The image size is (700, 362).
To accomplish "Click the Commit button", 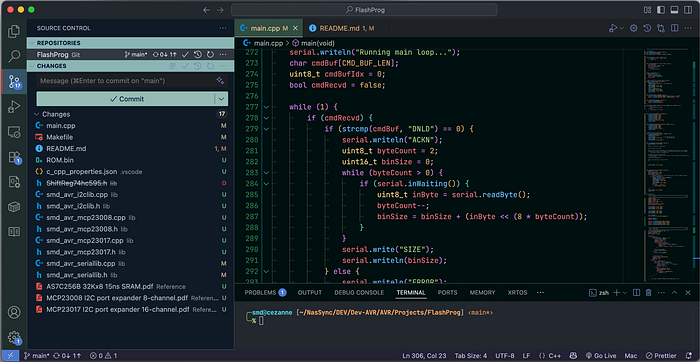I will [x=126, y=99].
